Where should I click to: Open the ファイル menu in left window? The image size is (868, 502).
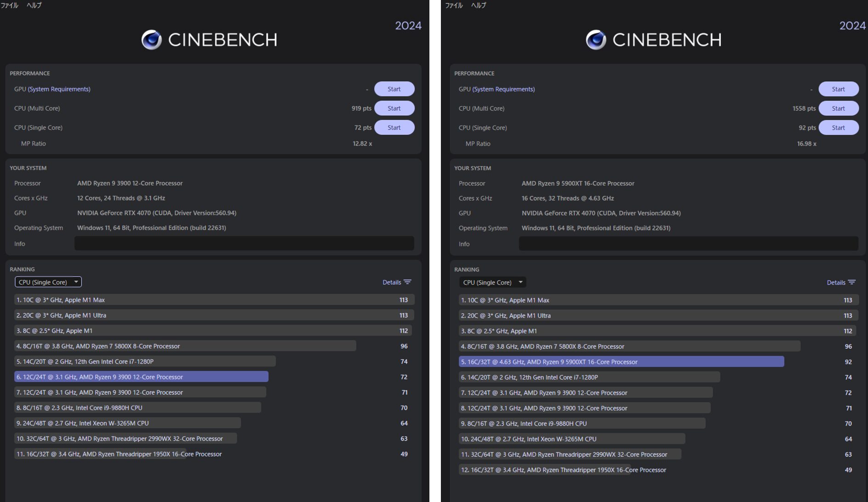(10, 5)
